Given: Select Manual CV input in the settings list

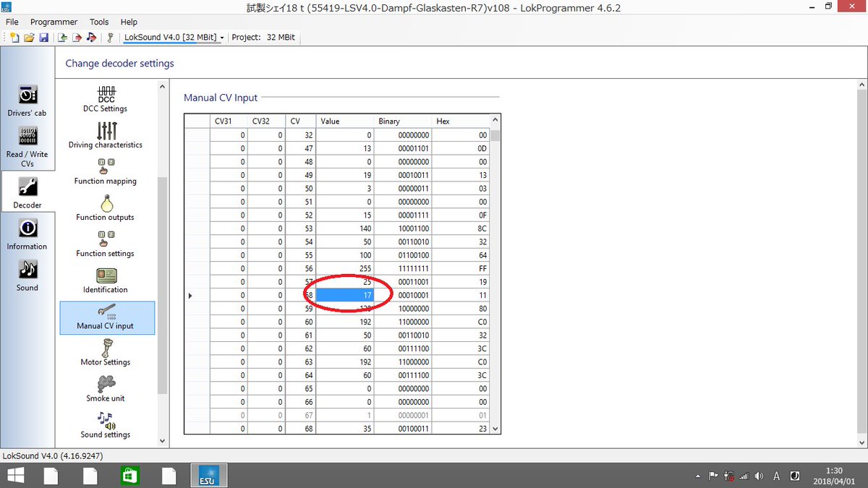Looking at the screenshot, I should click(x=107, y=319).
